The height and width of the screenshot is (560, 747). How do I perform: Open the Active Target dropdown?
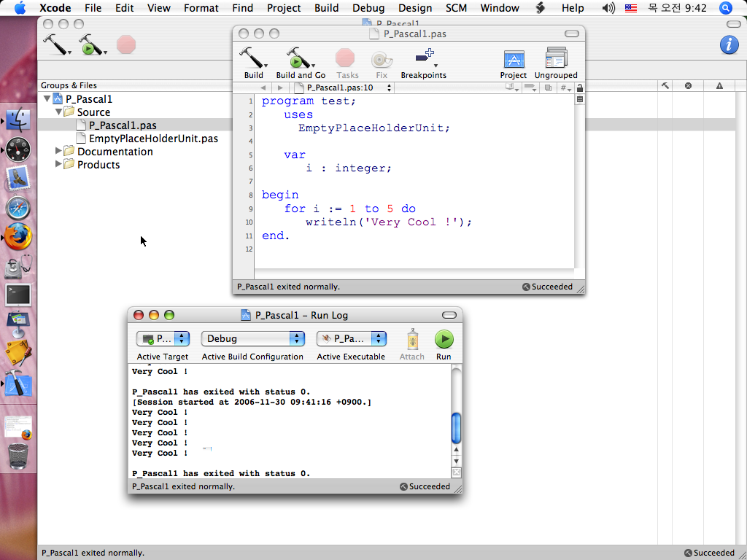[163, 339]
